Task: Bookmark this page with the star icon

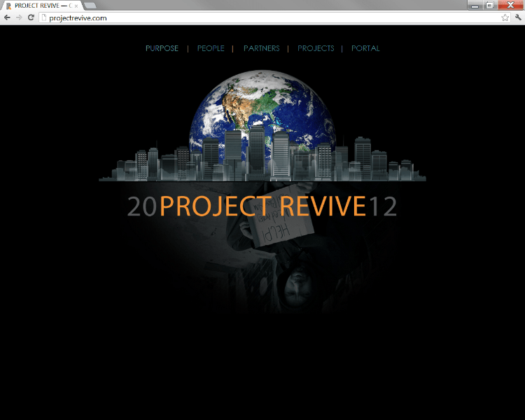Action: [x=505, y=17]
